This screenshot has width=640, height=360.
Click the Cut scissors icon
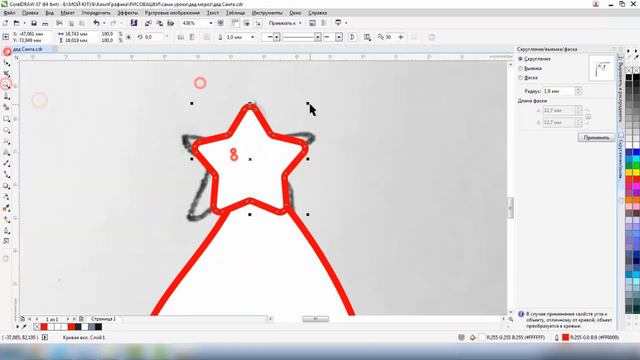tap(60, 23)
